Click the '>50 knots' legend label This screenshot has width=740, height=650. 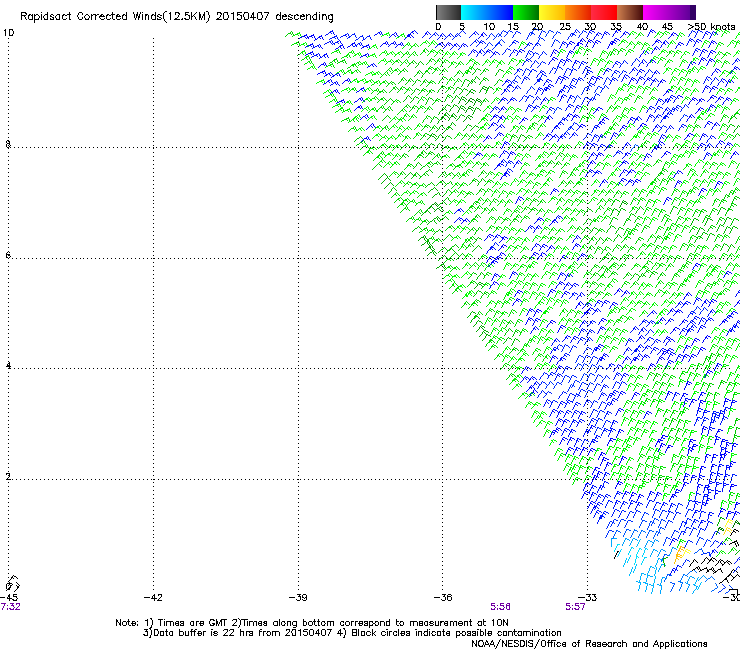711,27
